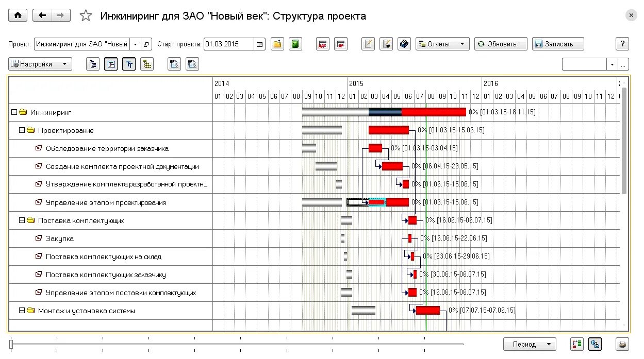Click the empty search field at right
644x359 pixels.
tap(584, 64)
